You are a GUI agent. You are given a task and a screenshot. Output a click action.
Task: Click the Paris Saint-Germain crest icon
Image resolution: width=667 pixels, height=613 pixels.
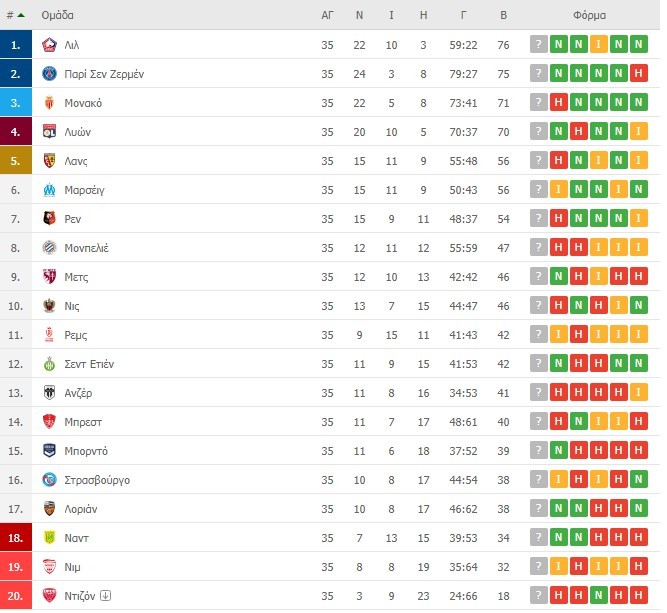click(x=50, y=74)
